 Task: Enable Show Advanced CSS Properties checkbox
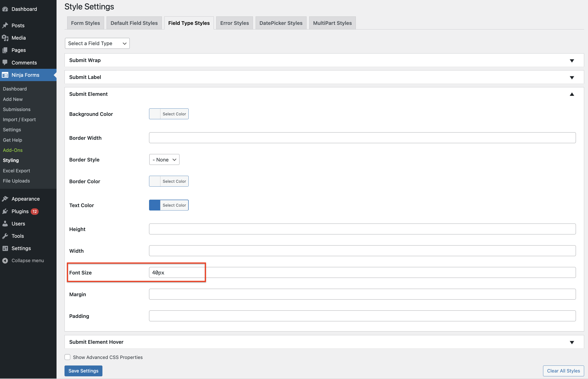click(67, 357)
